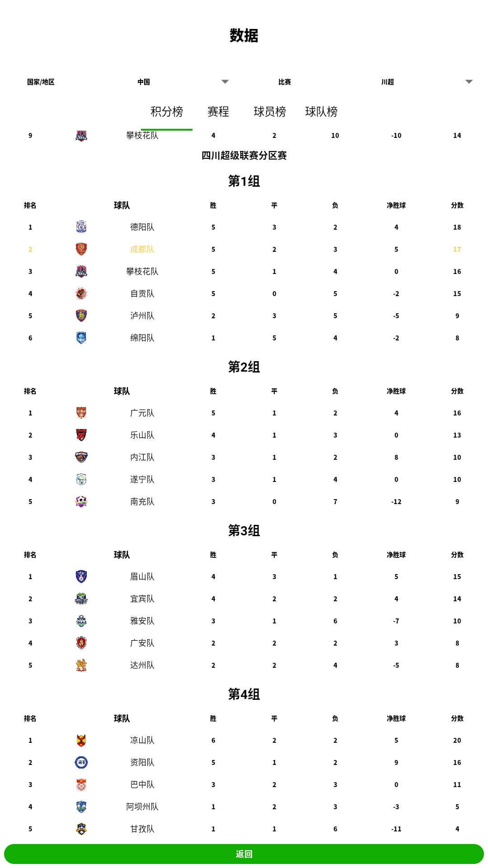The width and height of the screenshot is (488, 868).
Task: Click the Neijiang team (内江队) logo
Action: [x=81, y=457]
